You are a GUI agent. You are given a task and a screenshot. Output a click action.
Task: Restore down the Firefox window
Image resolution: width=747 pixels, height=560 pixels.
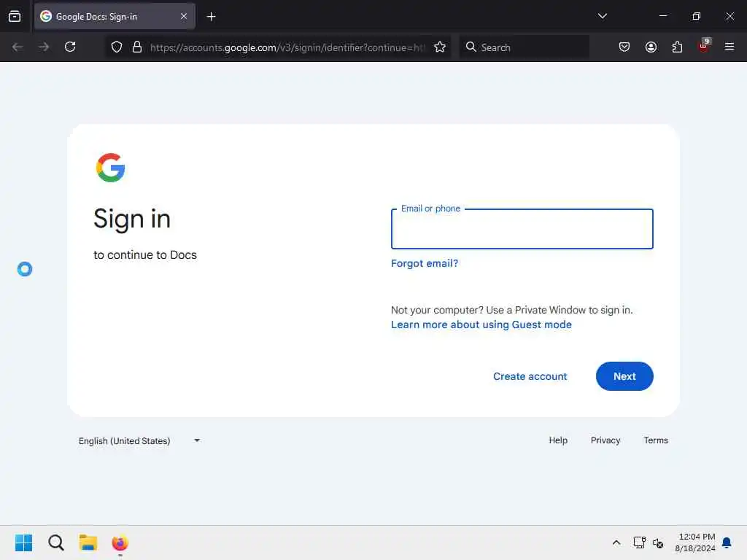696,16
